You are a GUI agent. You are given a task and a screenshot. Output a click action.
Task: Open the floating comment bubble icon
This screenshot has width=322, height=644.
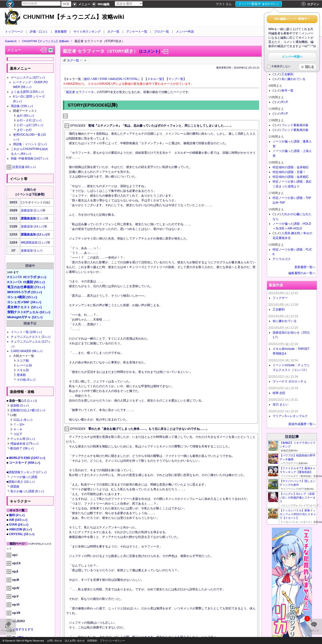pyautogui.click(x=314, y=624)
